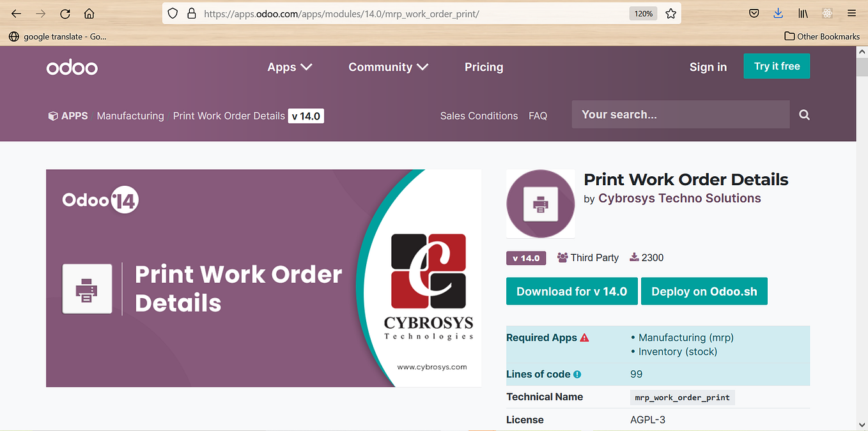Click the APPS cube icon in the breadcrumb
Image resolution: width=868 pixels, height=431 pixels.
[x=52, y=116]
